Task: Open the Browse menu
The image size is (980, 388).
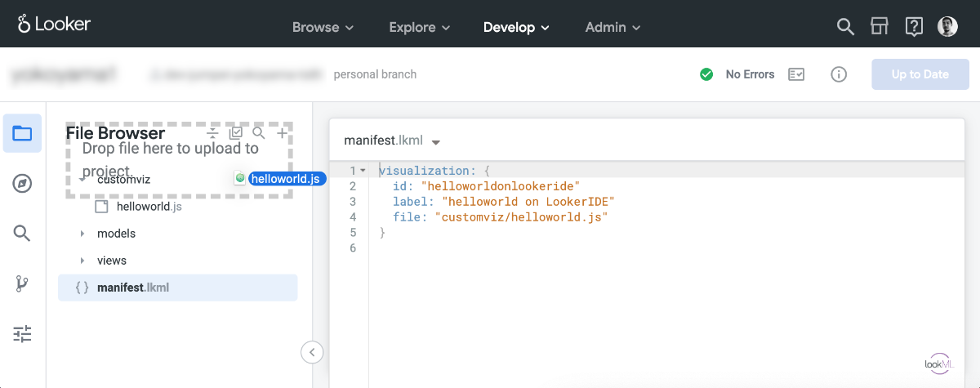Action: click(x=323, y=27)
